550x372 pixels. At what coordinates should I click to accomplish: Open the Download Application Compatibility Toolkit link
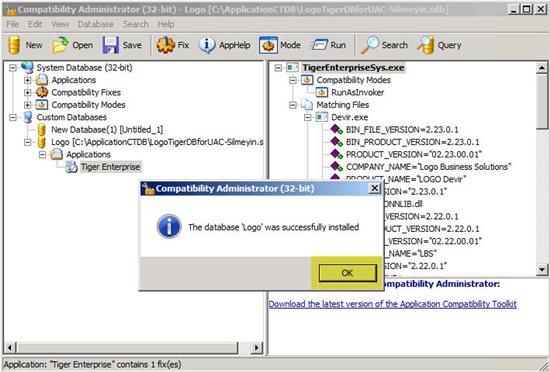tap(393, 304)
